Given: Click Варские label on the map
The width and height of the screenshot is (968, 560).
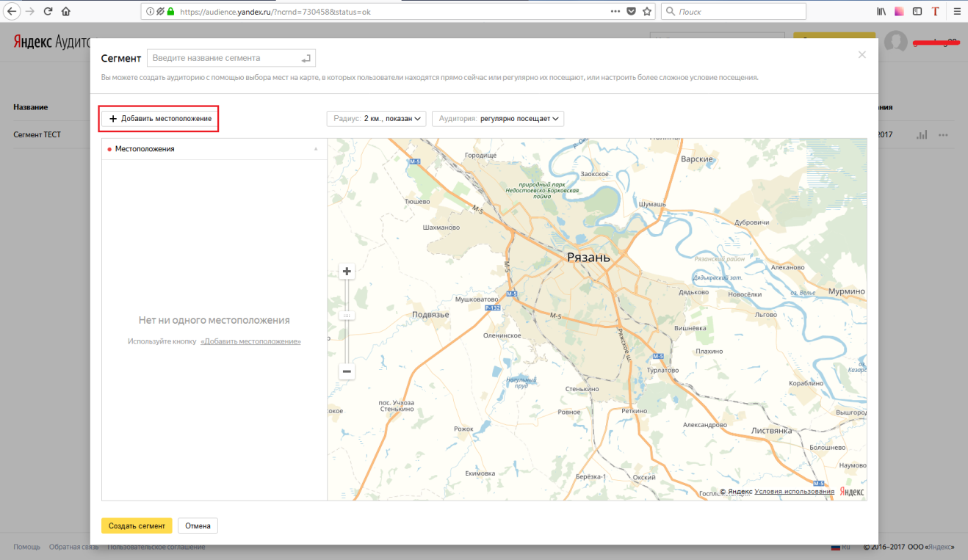Looking at the screenshot, I should click(x=697, y=159).
